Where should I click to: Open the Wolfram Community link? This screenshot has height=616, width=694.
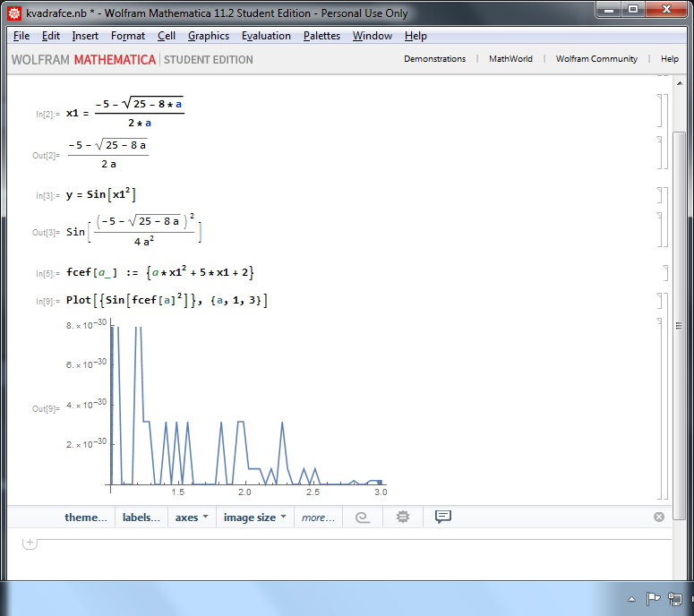(596, 59)
